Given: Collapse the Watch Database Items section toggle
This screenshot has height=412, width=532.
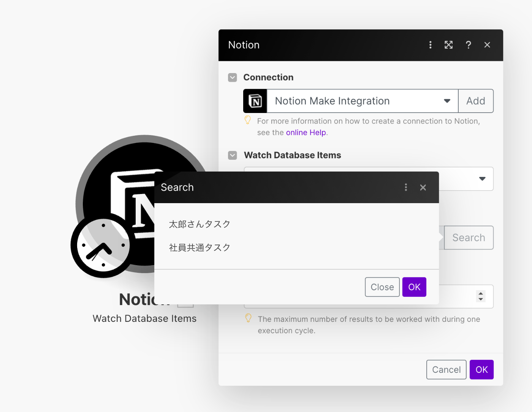Looking at the screenshot, I should (x=233, y=155).
